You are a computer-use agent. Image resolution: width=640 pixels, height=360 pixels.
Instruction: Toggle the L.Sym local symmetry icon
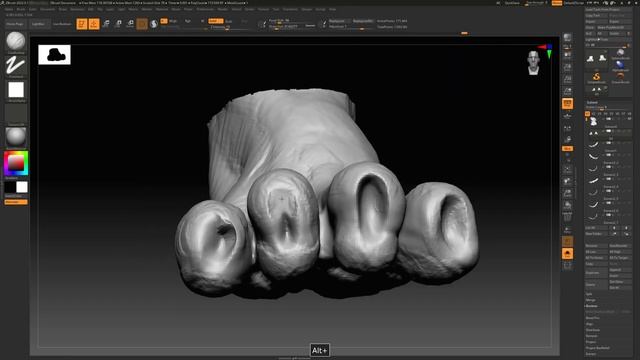(567, 129)
